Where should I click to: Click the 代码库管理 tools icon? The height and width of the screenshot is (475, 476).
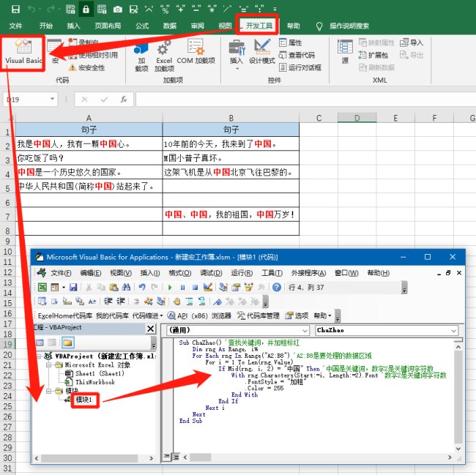(x=241, y=315)
